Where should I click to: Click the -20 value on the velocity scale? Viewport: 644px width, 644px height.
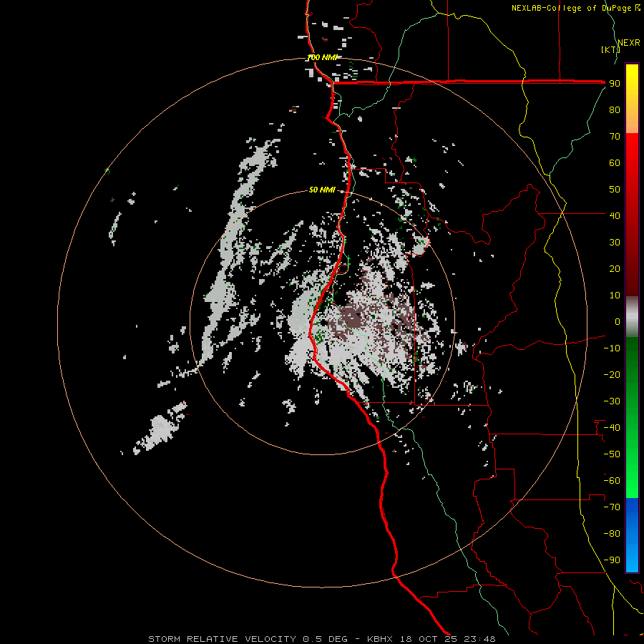click(x=612, y=374)
